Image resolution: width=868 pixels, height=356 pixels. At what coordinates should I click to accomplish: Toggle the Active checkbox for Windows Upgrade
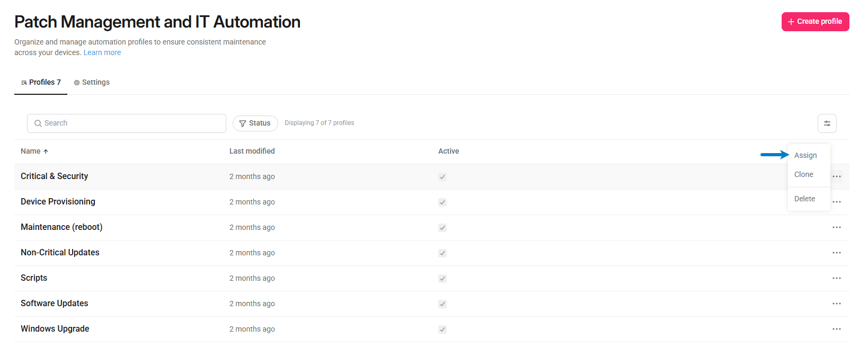(442, 330)
